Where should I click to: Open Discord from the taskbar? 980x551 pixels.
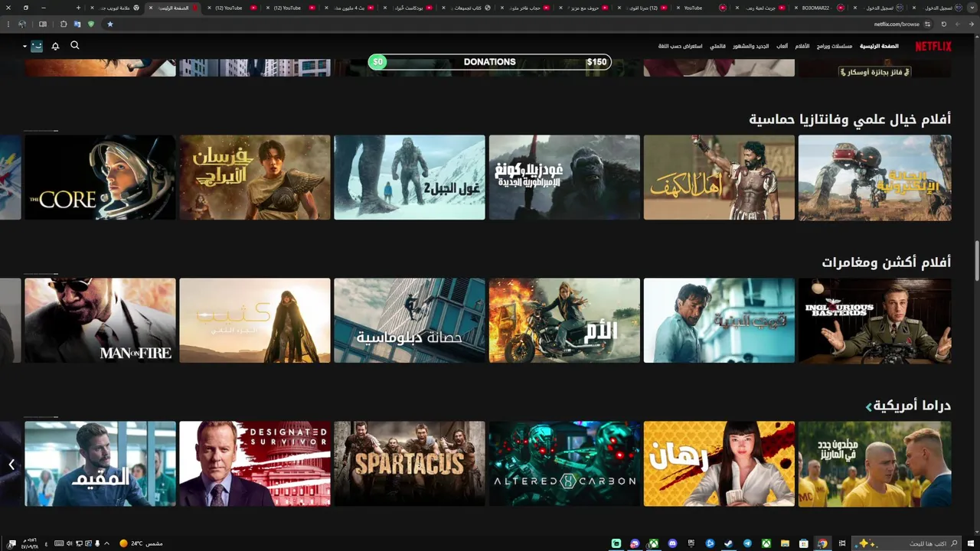click(x=672, y=543)
